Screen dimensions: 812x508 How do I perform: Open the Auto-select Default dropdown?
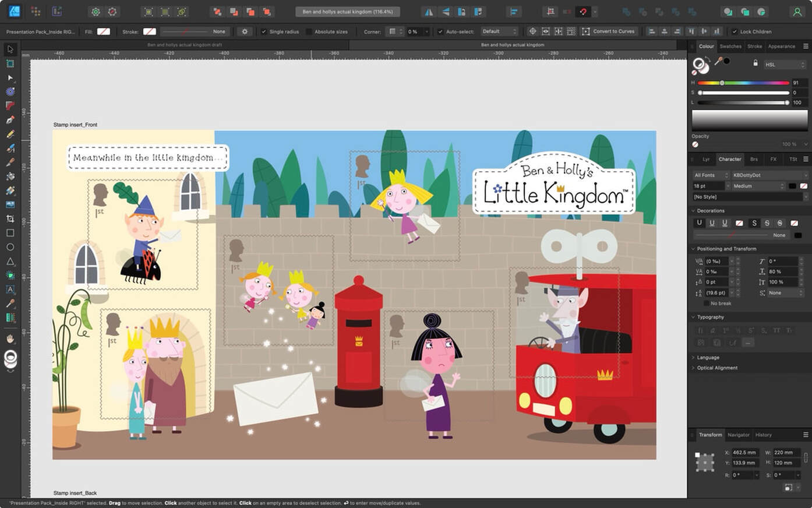pos(499,31)
